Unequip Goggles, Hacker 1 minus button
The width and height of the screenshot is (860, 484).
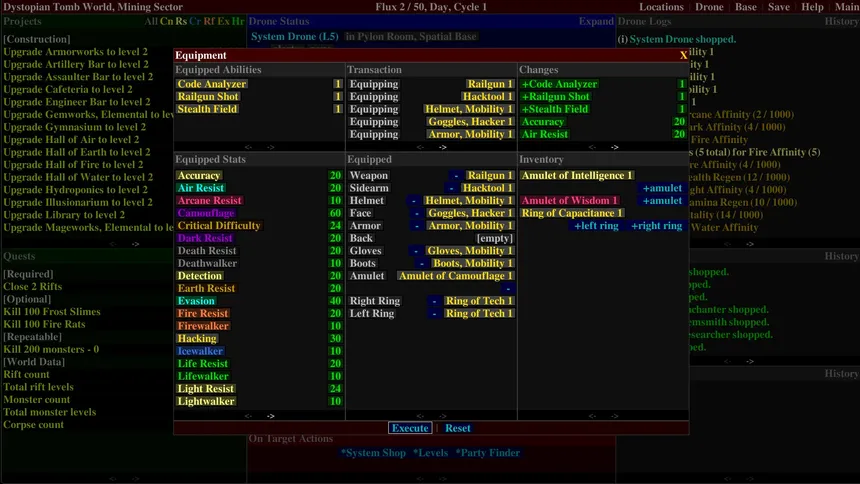pyautogui.click(x=417, y=213)
